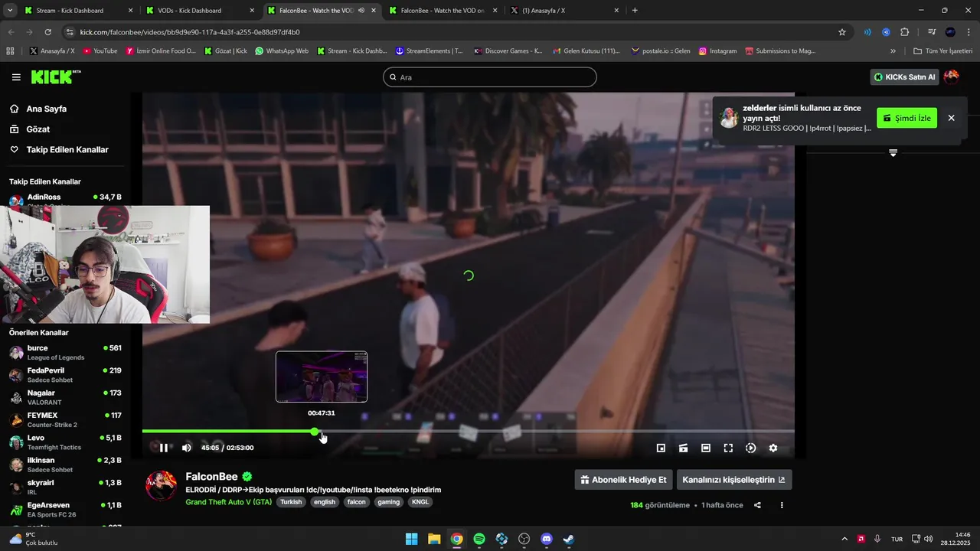Select the falcon tag

(356, 502)
